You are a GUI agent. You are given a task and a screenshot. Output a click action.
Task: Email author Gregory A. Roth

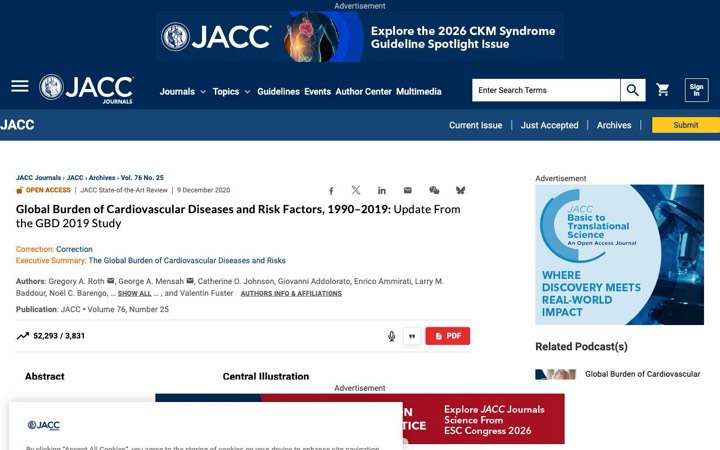[111, 281]
